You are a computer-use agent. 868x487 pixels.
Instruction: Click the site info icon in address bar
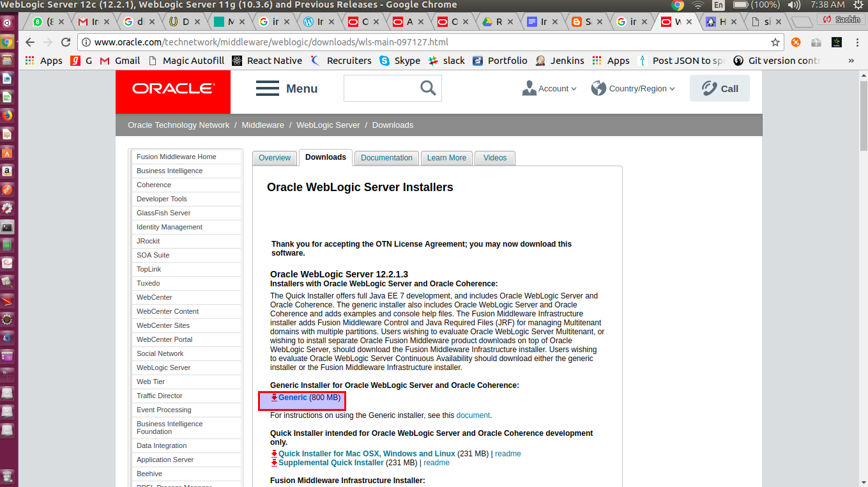[86, 43]
